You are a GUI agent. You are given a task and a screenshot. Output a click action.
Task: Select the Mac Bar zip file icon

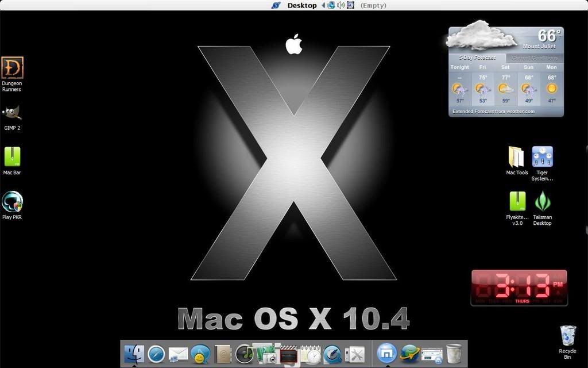click(x=12, y=156)
